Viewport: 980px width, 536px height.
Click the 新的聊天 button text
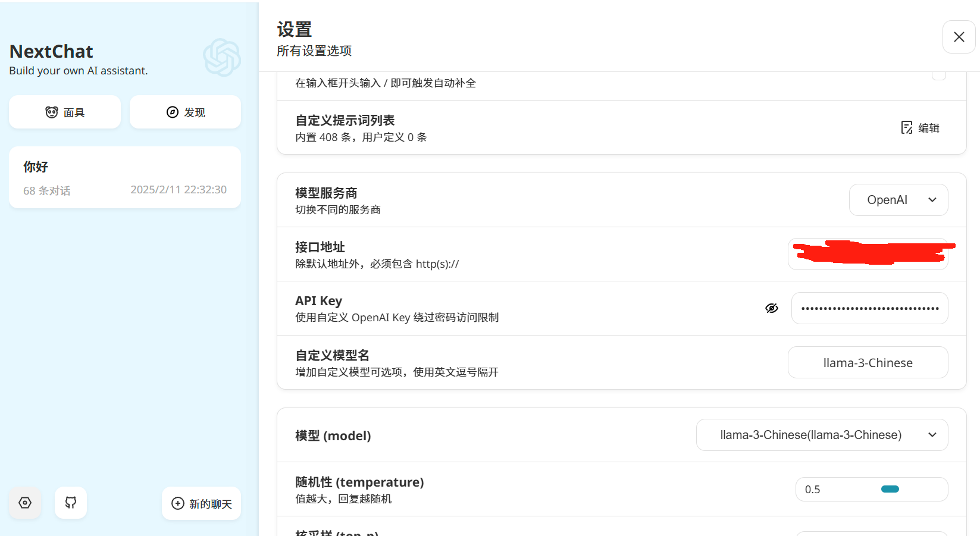coord(211,504)
